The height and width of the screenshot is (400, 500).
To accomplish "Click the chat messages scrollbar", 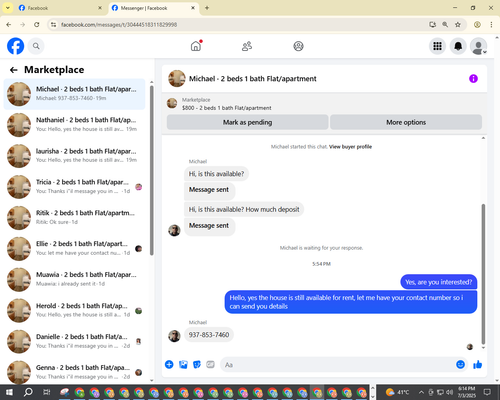I will tap(483, 274).
